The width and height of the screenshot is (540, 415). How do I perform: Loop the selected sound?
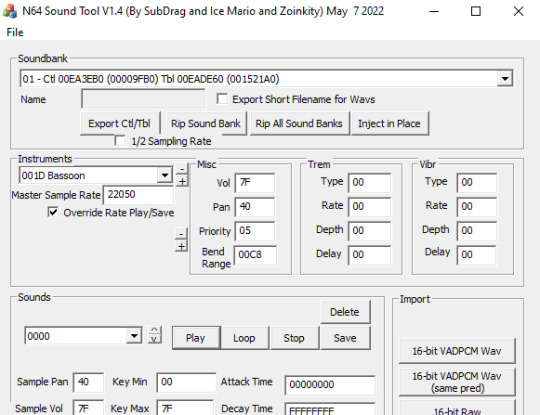coord(244,338)
